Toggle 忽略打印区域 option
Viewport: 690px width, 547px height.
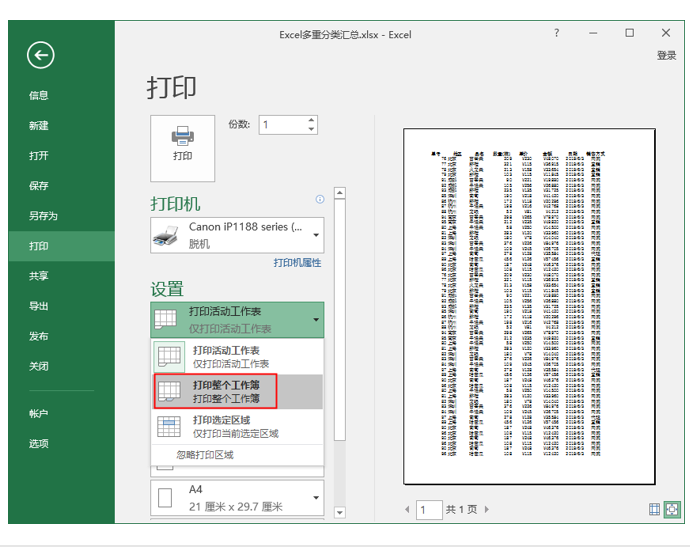click(x=205, y=455)
